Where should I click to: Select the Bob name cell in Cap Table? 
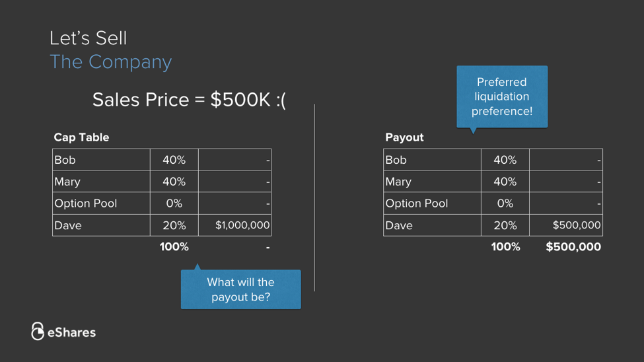point(101,160)
